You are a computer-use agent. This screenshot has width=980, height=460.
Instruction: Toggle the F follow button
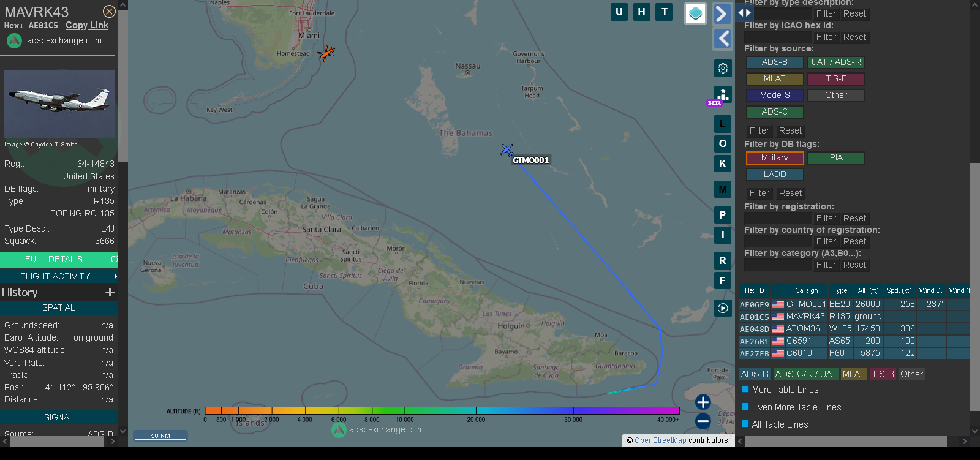point(723,281)
